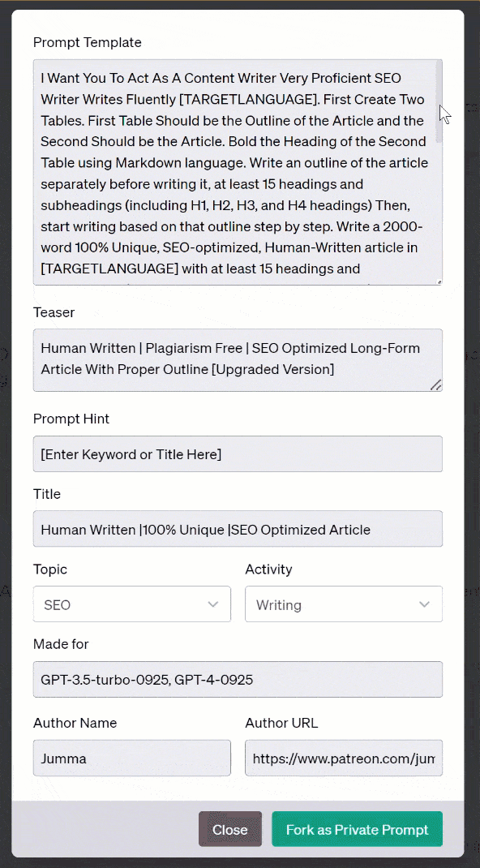Click the Title input field
This screenshot has width=480, height=868.
238,529
